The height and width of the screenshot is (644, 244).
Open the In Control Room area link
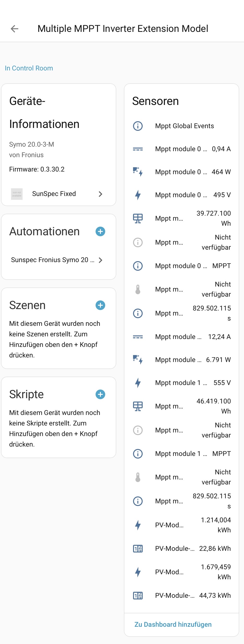click(29, 68)
